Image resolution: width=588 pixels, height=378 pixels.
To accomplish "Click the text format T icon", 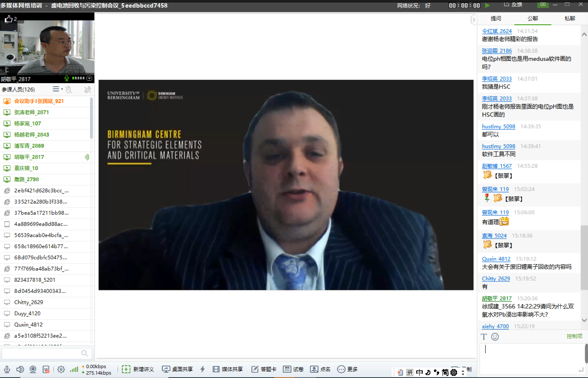I will (x=484, y=337).
